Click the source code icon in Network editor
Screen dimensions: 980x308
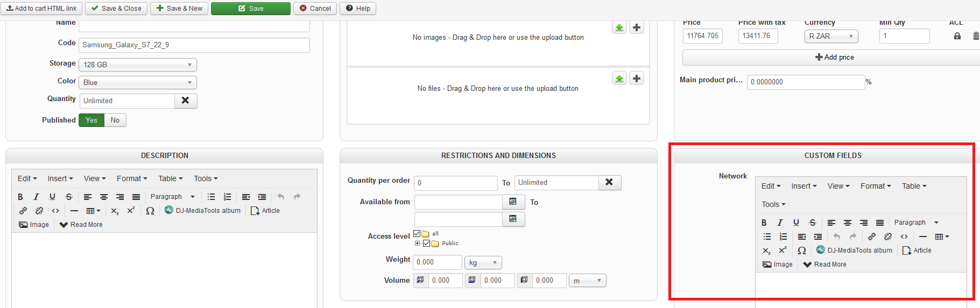(x=904, y=237)
